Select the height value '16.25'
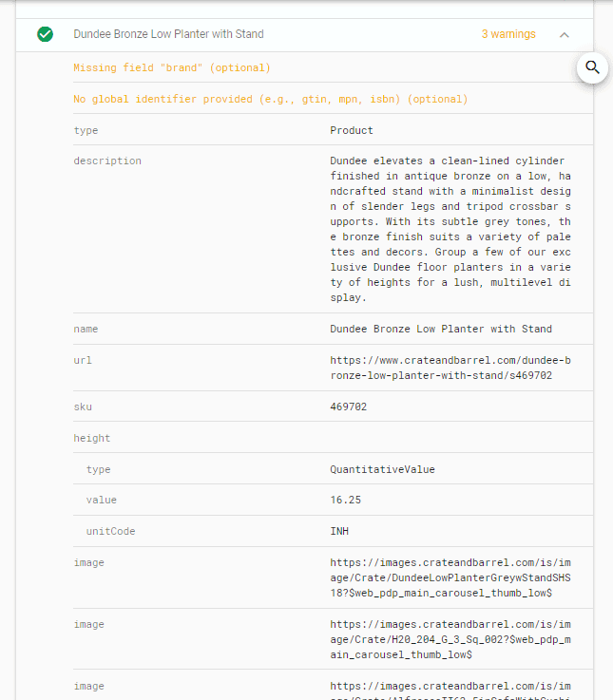 (x=345, y=500)
